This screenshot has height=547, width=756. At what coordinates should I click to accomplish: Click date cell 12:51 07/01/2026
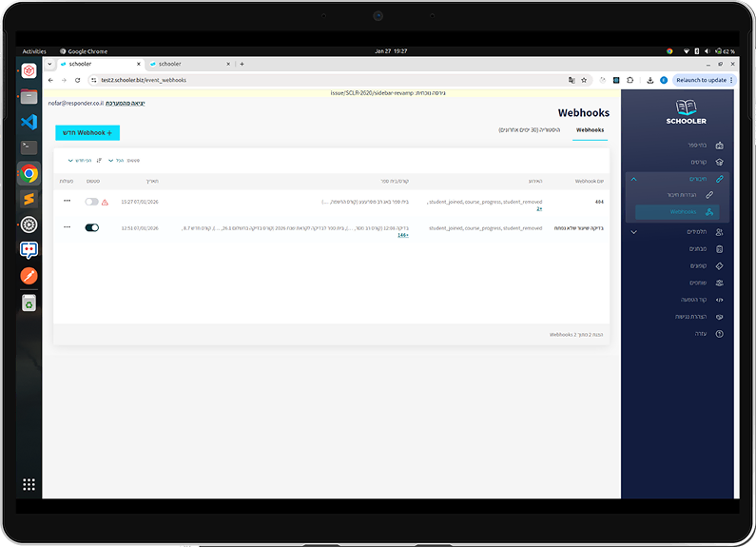[140, 228]
